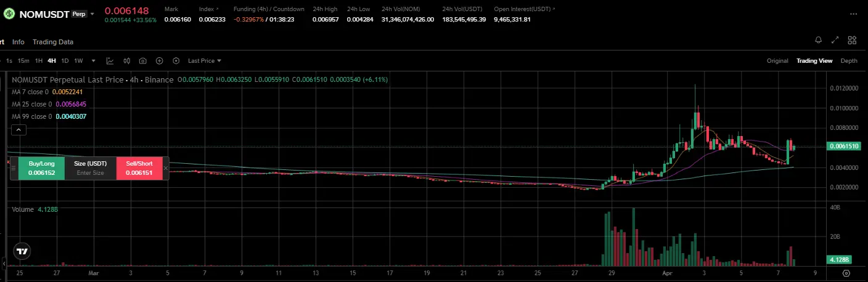Click Buy/Long button at 0.006152
Screen dimensions: 868x282
(42, 168)
